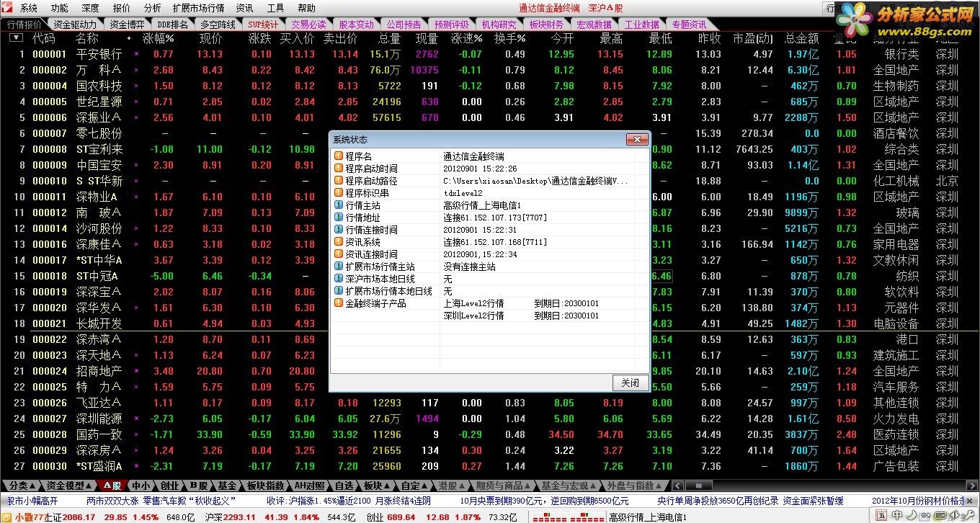Switch to the 资金驱动力 tab
Screen dimensions: 980x523
click(75, 24)
